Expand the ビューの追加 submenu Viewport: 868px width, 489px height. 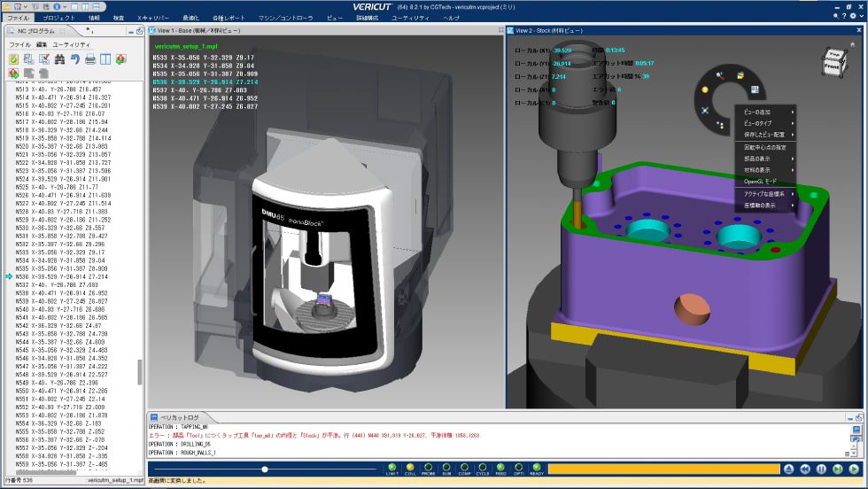(x=767, y=111)
